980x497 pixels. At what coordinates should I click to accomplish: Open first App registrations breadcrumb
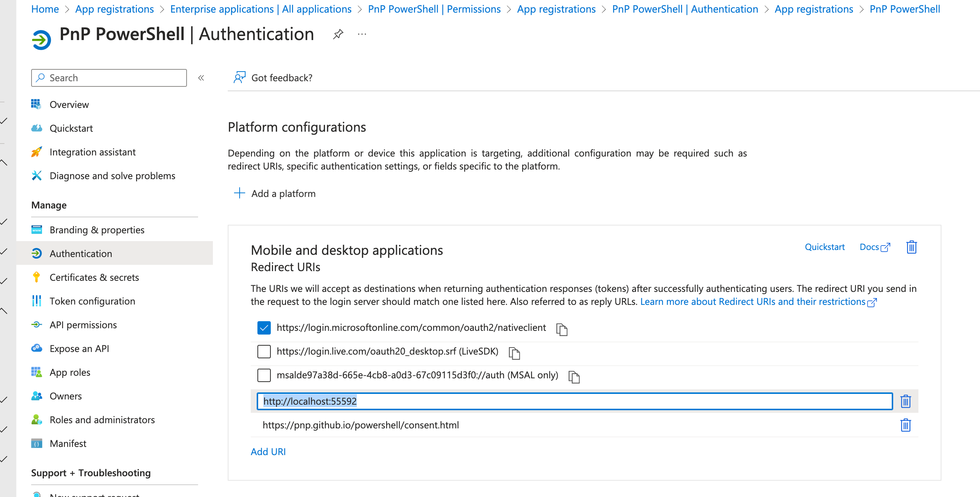tap(115, 9)
